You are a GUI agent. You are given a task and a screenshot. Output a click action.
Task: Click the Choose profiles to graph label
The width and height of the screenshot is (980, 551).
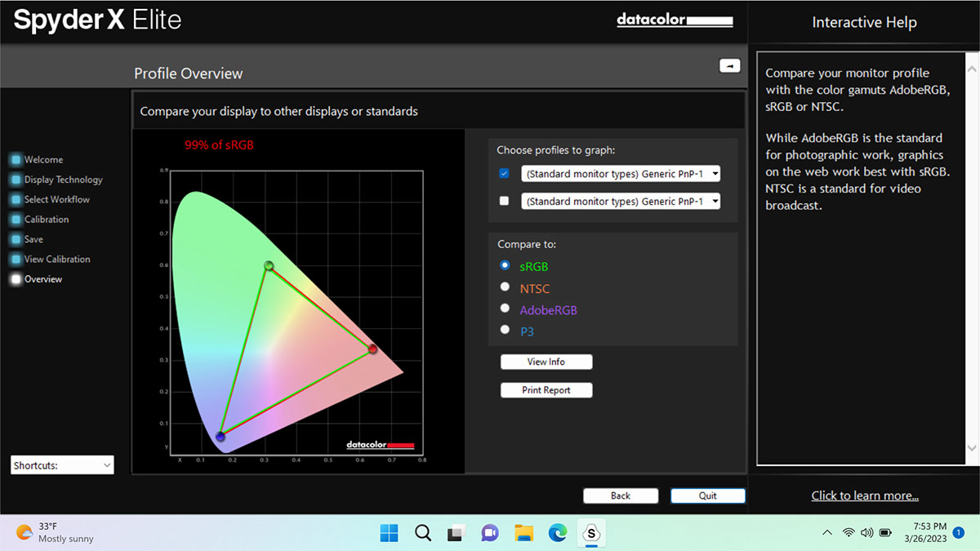tap(556, 150)
